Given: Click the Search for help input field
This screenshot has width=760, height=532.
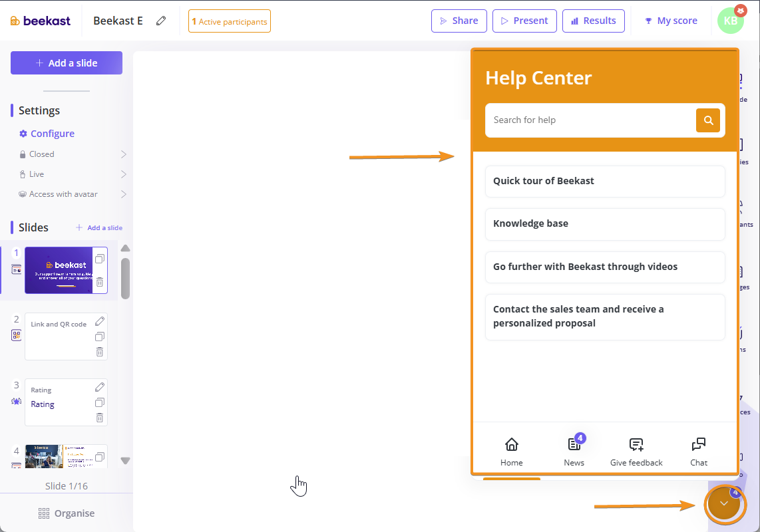Looking at the screenshot, I should click(x=590, y=120).
